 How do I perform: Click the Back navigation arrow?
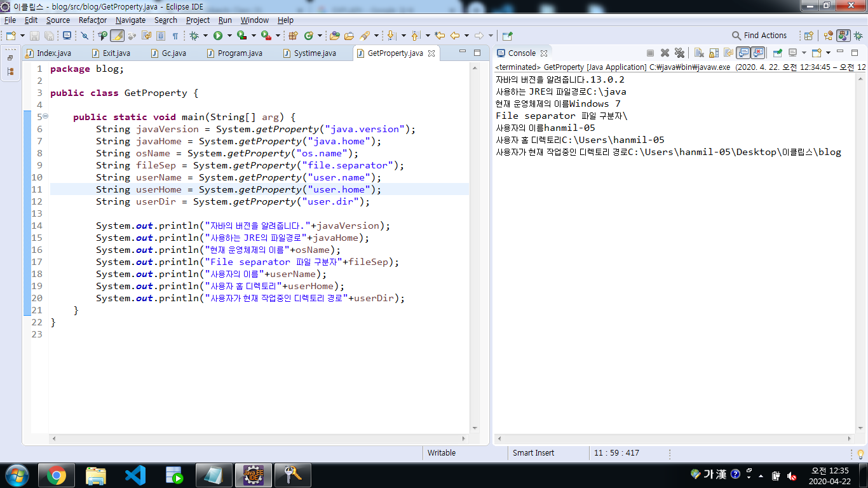455,36
